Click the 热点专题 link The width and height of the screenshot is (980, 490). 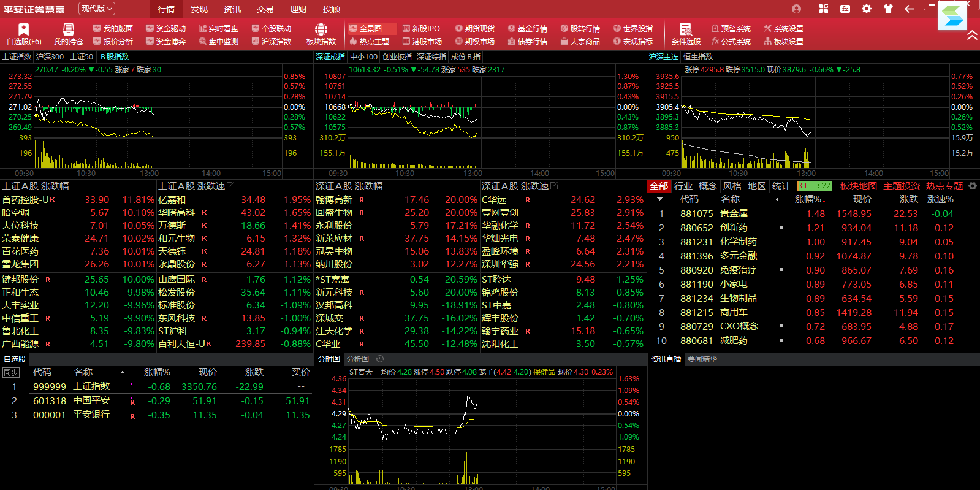[x=944, y=186]
